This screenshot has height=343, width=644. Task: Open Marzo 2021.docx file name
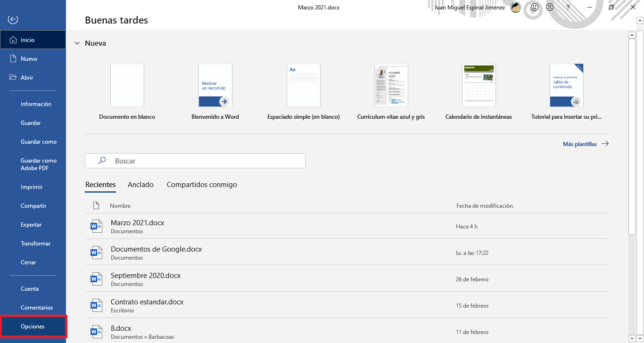(137, 223)
